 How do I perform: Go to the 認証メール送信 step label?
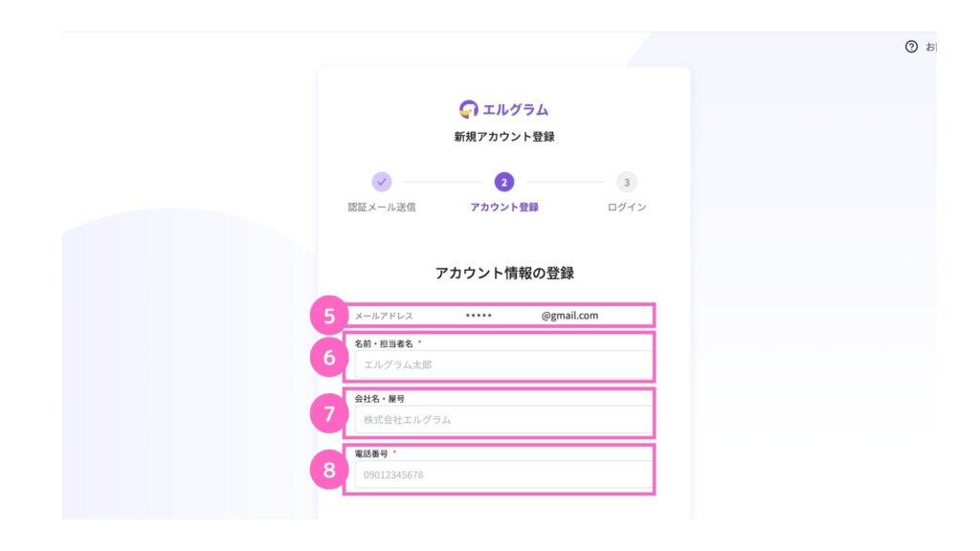tap(381, 208)
